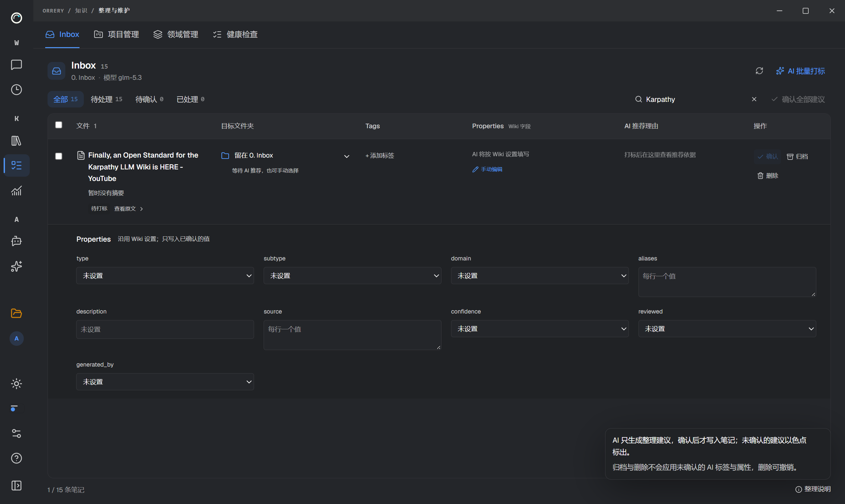Switch to the 领域管理 tab
This screenshot has width=845, height=504.
176,34
